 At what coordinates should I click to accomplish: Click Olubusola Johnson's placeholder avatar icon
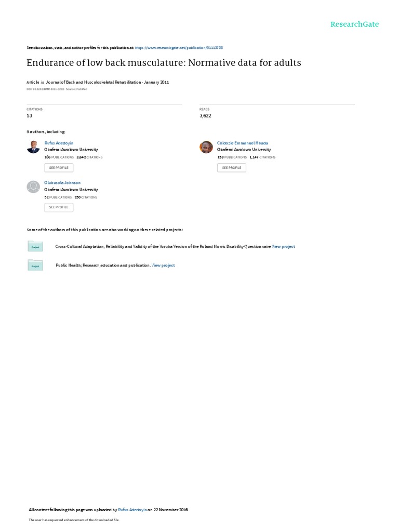click(33, 187)
